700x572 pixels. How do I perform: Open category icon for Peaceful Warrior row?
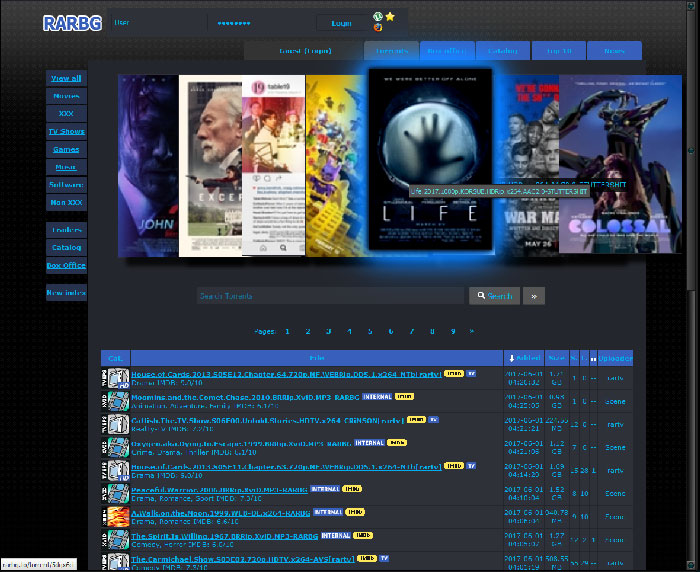point(115,493)
